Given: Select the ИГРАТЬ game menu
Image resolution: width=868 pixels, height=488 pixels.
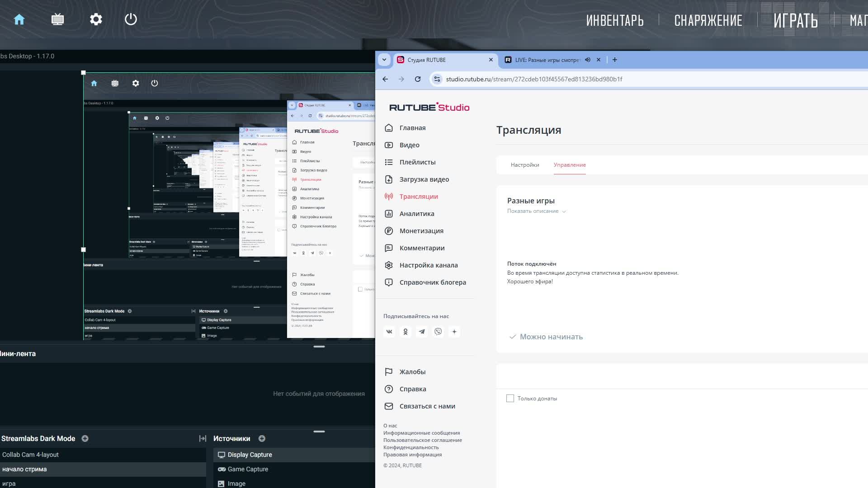Looking at the screenshot, I should point(796,20).
